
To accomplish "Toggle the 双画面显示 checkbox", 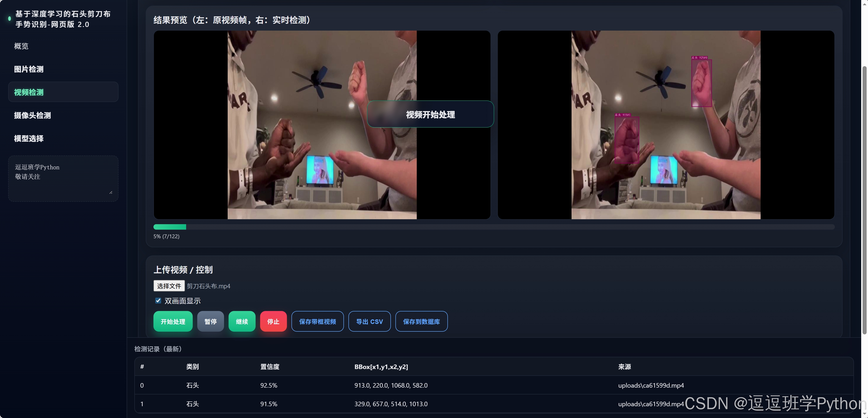I will point(158,301).
